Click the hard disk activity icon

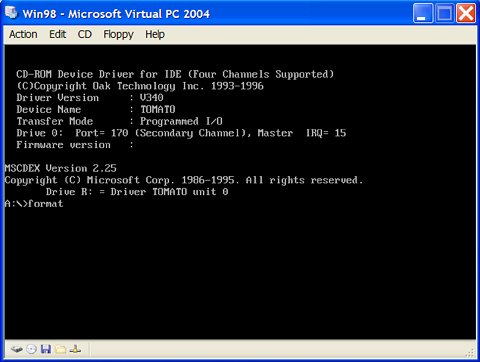click(x=16, y=349)
